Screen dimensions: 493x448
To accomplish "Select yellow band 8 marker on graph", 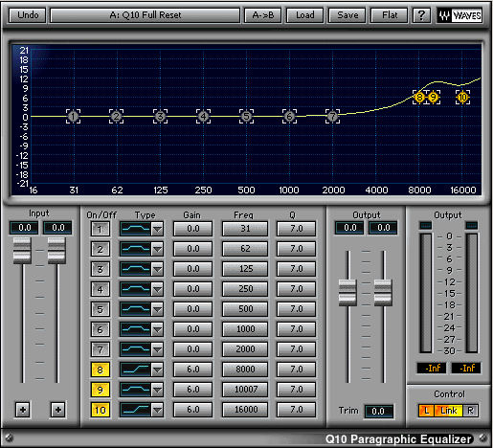I will click(x=419, y=97).
